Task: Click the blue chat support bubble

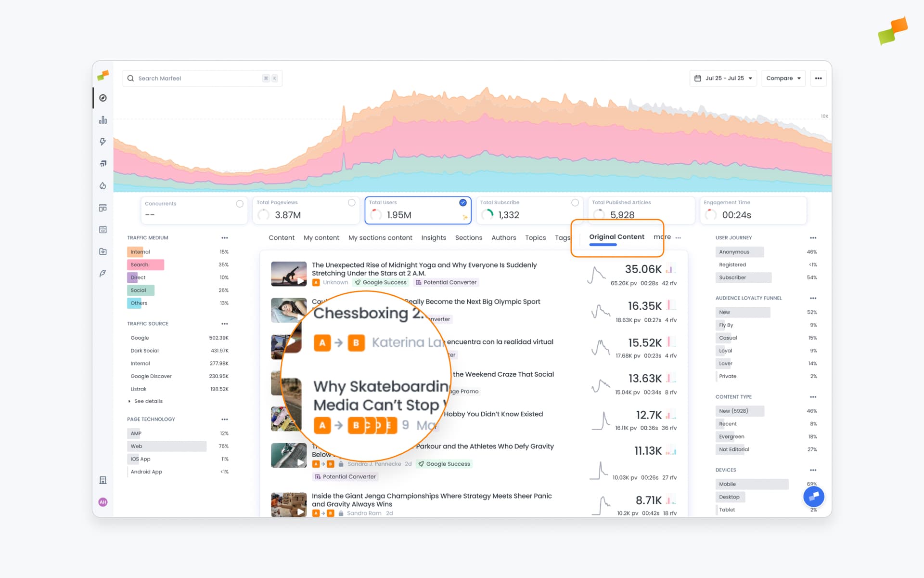Action: tap(813, 496)
